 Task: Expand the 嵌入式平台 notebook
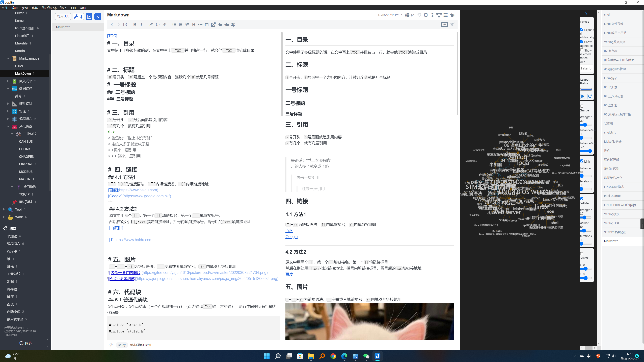point(8,81)
